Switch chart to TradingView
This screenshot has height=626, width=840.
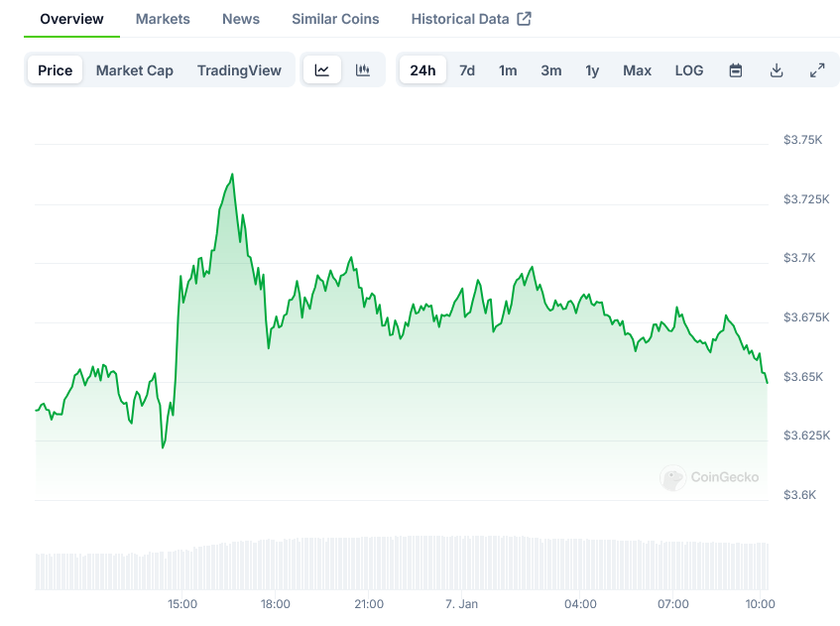pyautogui.click(x=239, y=70)
